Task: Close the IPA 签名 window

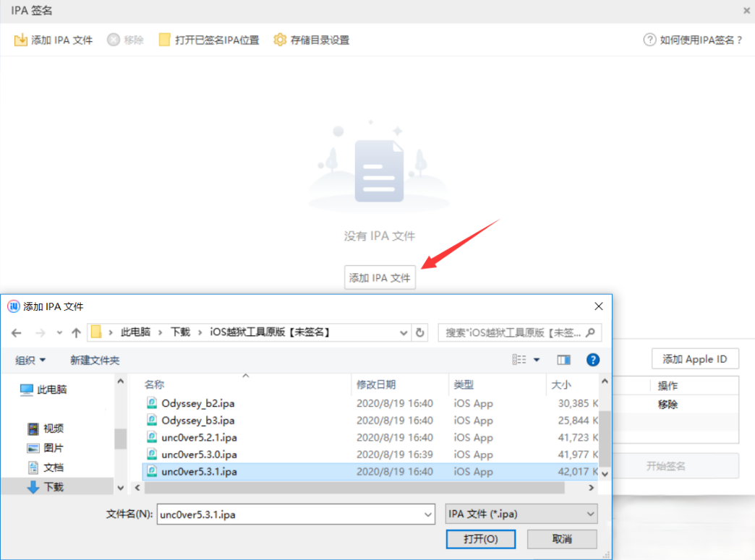Action: click(746, 10)
